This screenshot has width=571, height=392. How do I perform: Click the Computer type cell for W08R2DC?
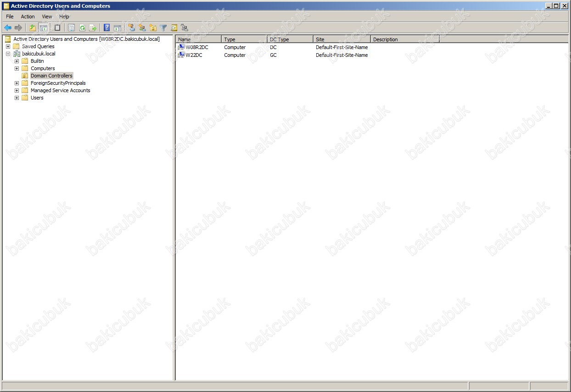tap(235, 47)
